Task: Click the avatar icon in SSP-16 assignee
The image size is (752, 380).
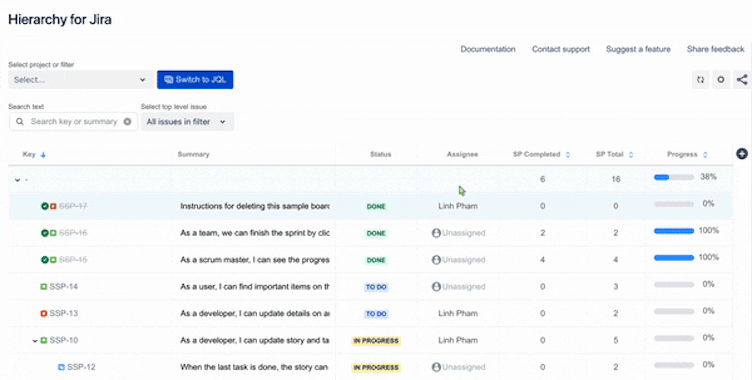Action: click(x=436, y=233)
